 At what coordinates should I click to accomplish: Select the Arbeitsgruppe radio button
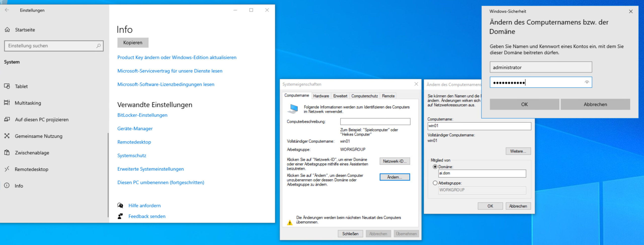(x=435, y=183)
